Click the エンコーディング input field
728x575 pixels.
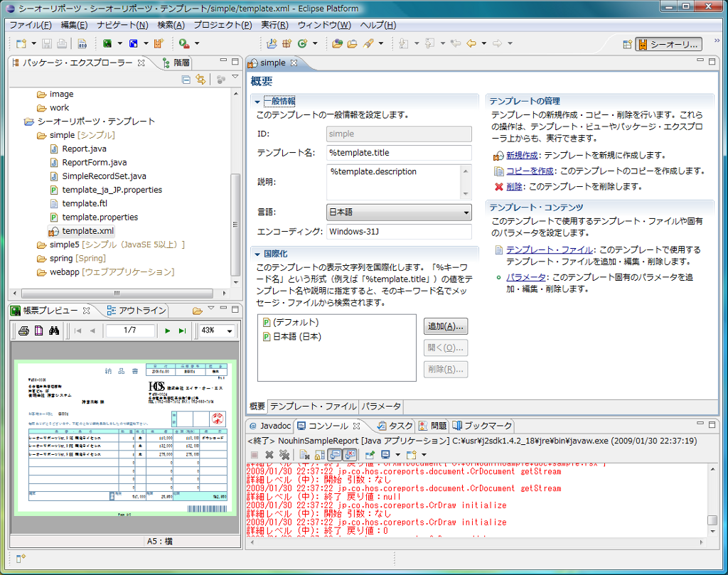[x=399, y=232]
